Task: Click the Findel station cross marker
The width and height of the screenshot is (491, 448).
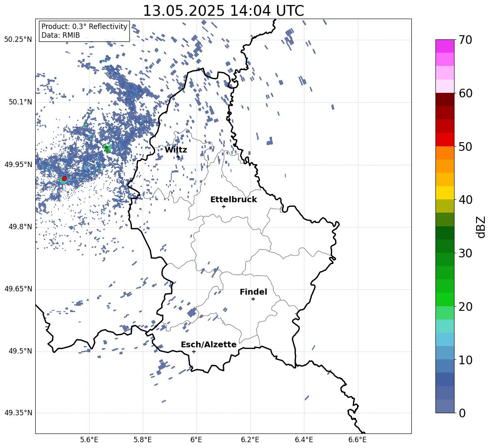Action: pyautogui.click(x=253, y=299)
